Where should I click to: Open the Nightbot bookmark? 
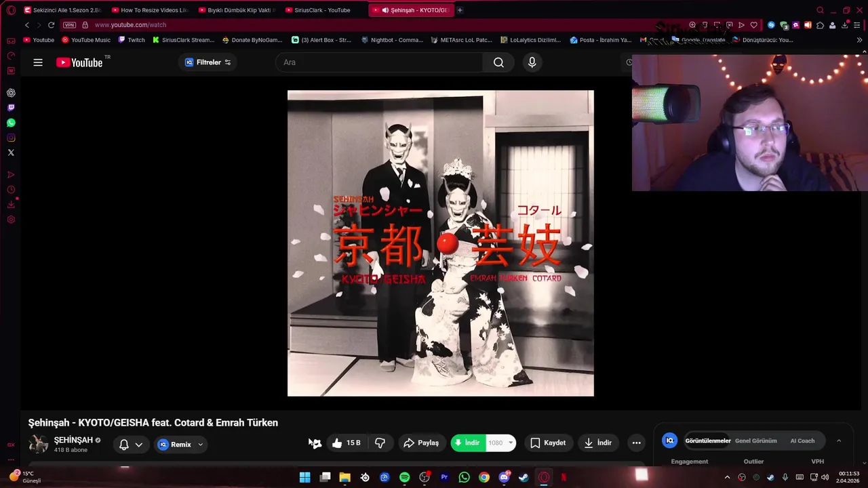pos(392,40)
